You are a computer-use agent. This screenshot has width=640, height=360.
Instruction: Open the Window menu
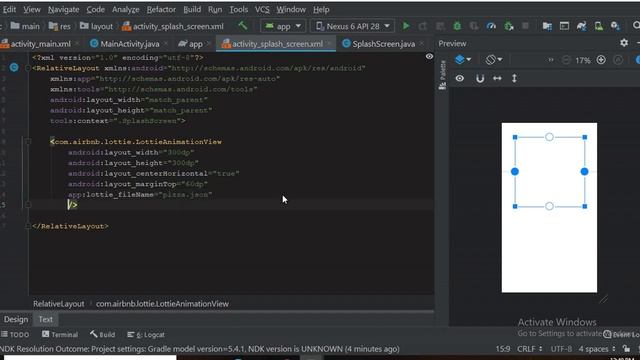pyautogui.click(x=291, y=9)
